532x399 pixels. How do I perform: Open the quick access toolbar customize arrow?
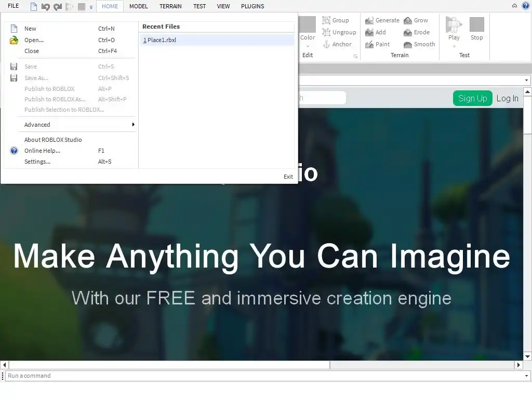tap(91, 7)
